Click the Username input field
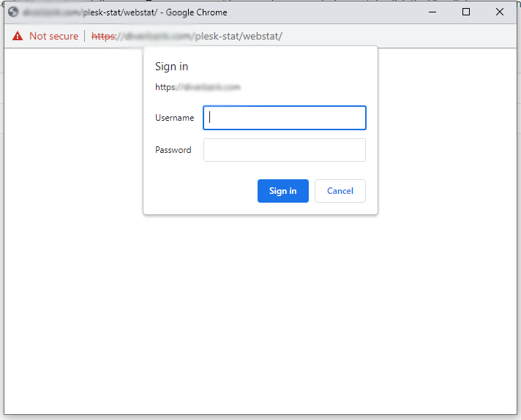The width and height of the screenshot is (521, 420). [285, 118]
